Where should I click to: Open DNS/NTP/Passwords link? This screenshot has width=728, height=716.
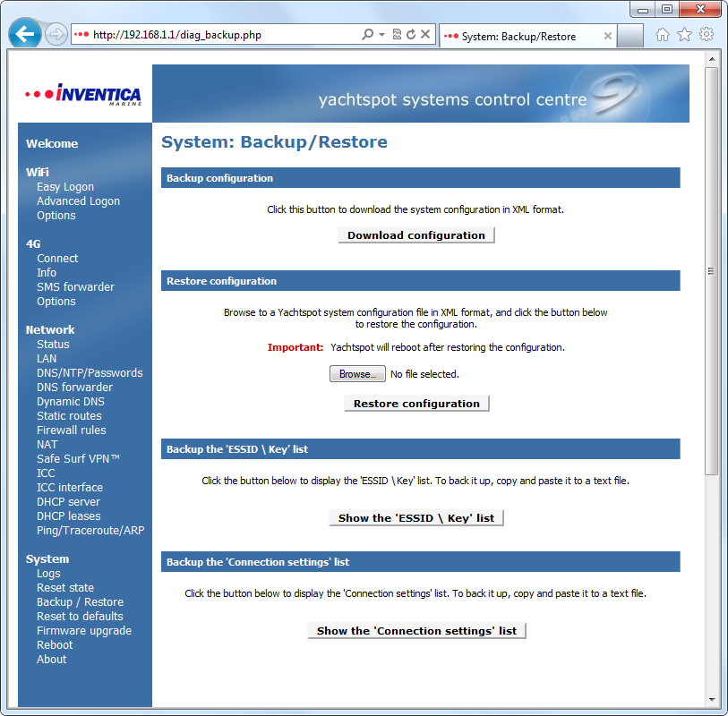click(90, 372)
